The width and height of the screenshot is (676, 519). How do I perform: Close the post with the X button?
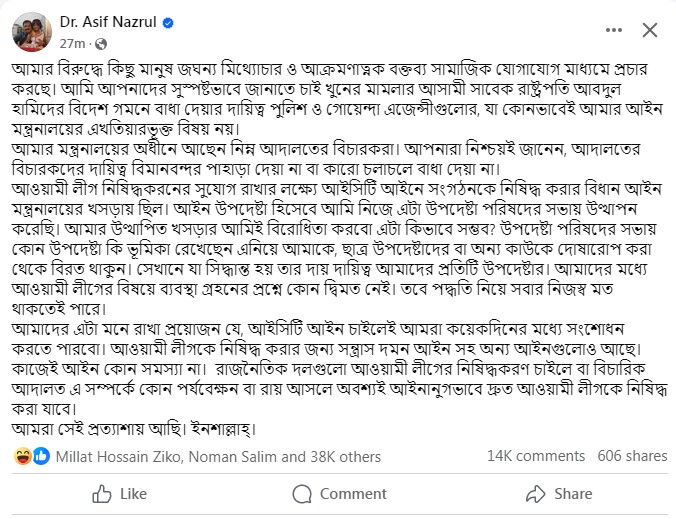click(650, 30)
